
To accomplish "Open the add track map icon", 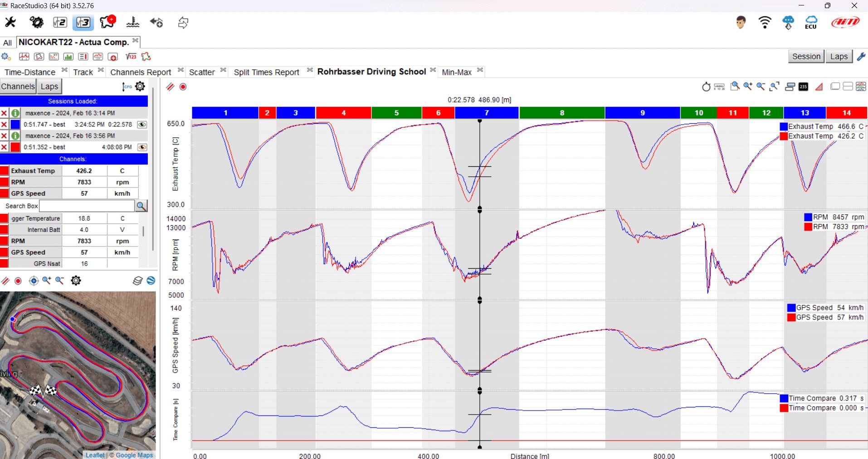I will (108, 22).
